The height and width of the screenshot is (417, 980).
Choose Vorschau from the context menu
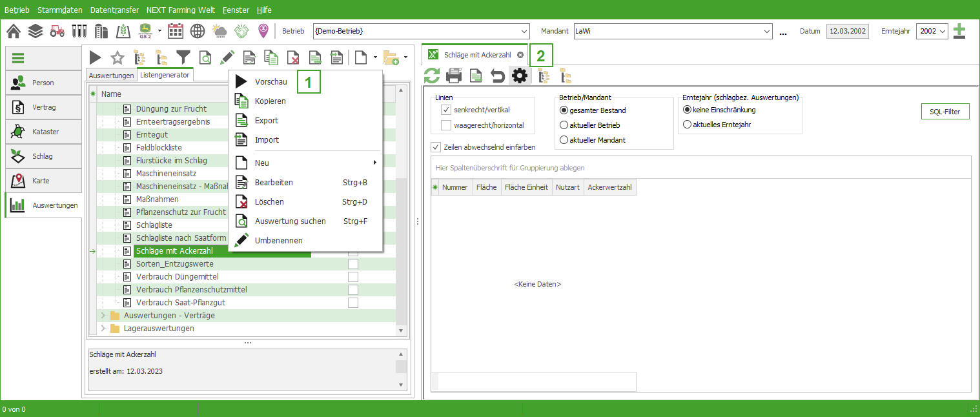[x=271, y=82]
